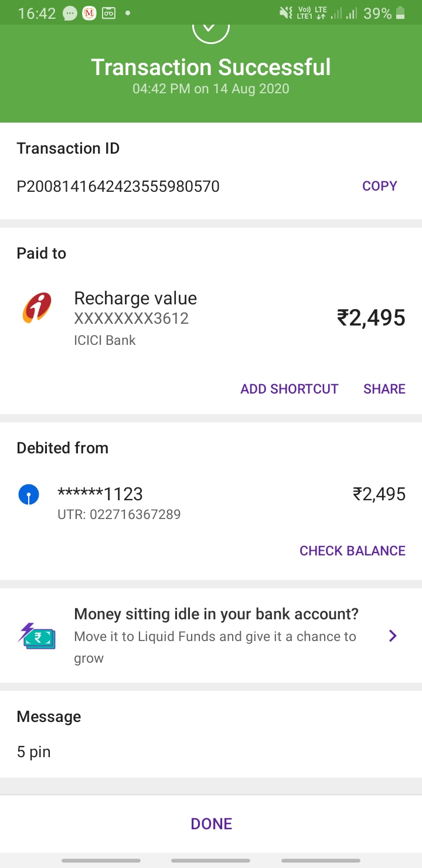Expand the Liquid Funds offer chevron
Viewport: 422px width, 868px height.
click(393, 636)
